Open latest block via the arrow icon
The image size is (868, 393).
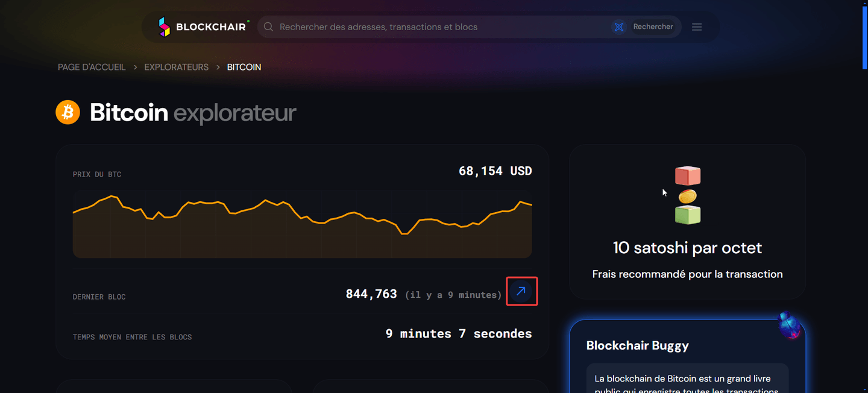(521, 291)
